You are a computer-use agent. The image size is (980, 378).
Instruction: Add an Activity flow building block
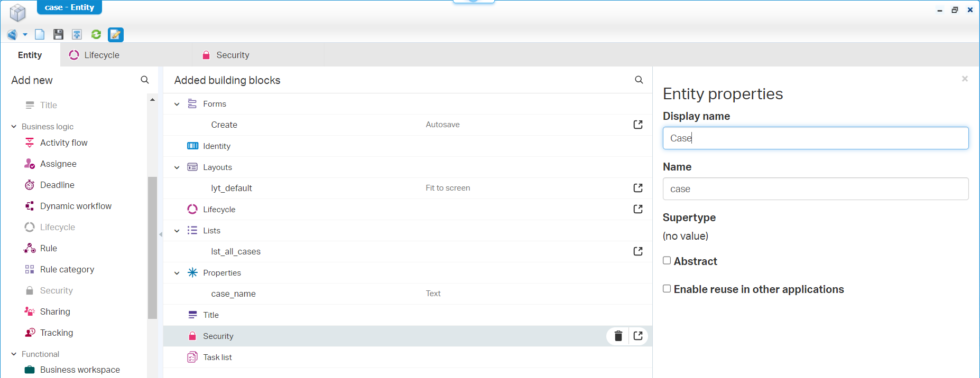tap(63, 143)
